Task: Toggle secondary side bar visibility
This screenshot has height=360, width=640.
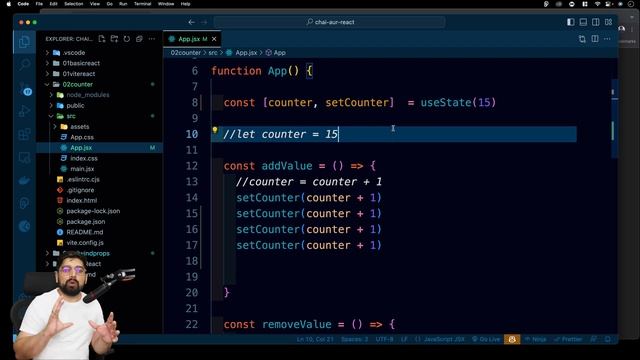Action: click(596, 22)
